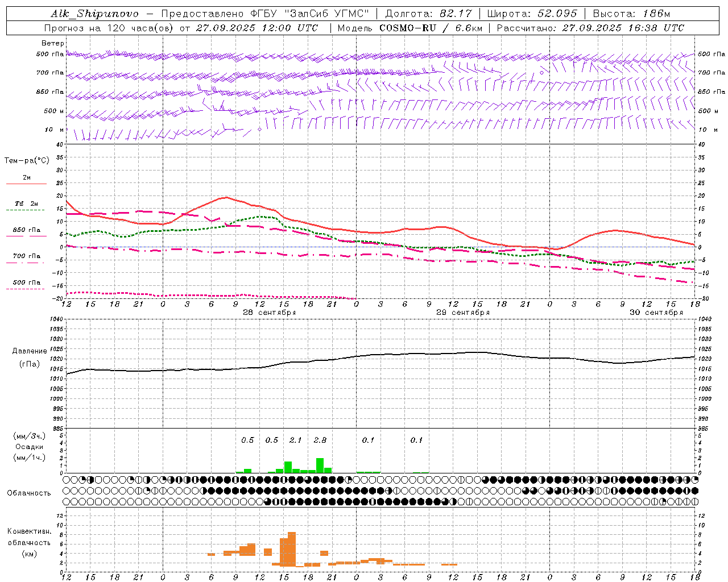Viewport: 728px width, 582px height.
Task: Click the "28 сентября" date label
Action: [x=270, y=313]
